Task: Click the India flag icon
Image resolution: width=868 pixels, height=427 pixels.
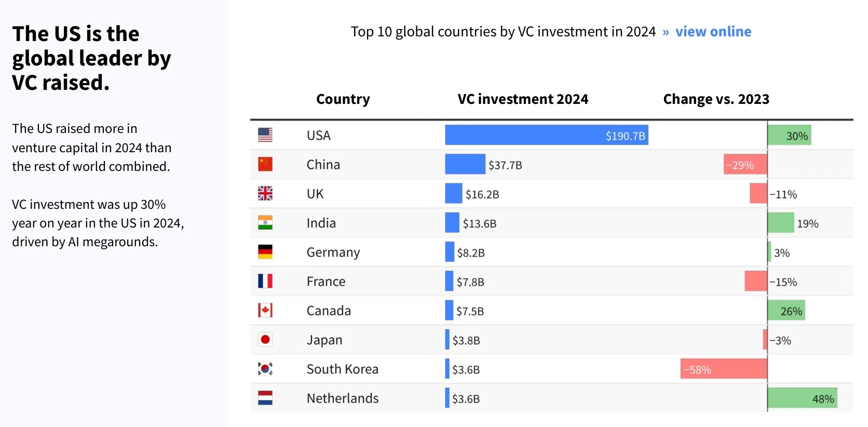Action: pos(265,223)
